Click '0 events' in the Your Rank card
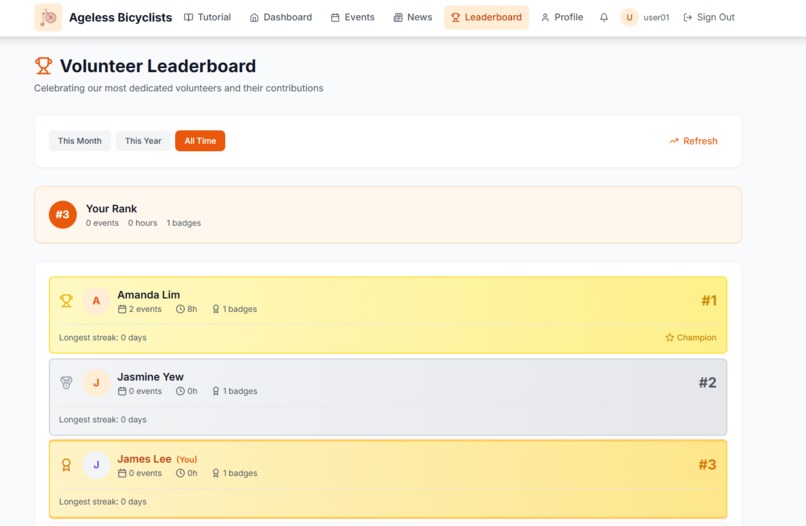Image resolution: width=806 pixels, height=526 pixels. point(102,223)
